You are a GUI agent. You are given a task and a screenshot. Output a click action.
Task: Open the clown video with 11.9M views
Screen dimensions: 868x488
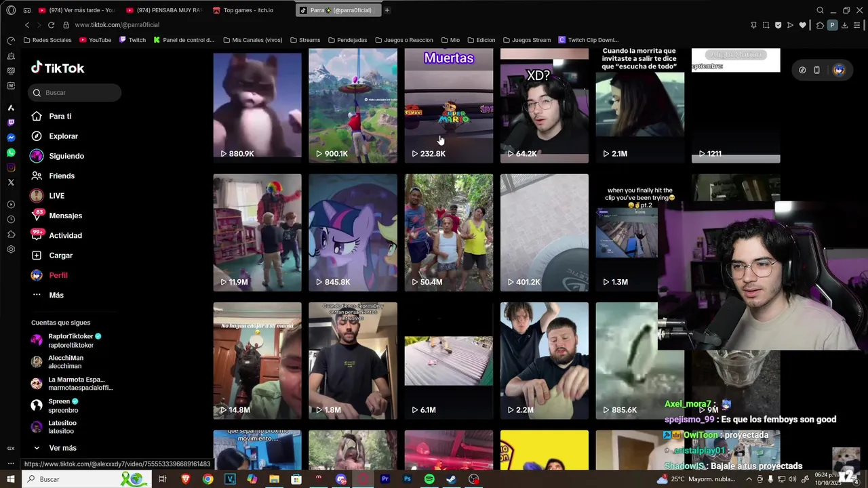coord(257,232)
